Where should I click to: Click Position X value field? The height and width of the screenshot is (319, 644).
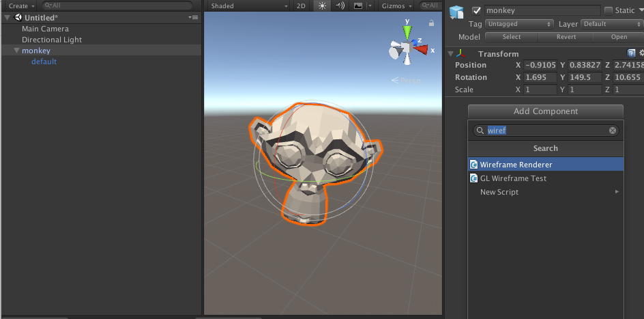pos(540,65)
